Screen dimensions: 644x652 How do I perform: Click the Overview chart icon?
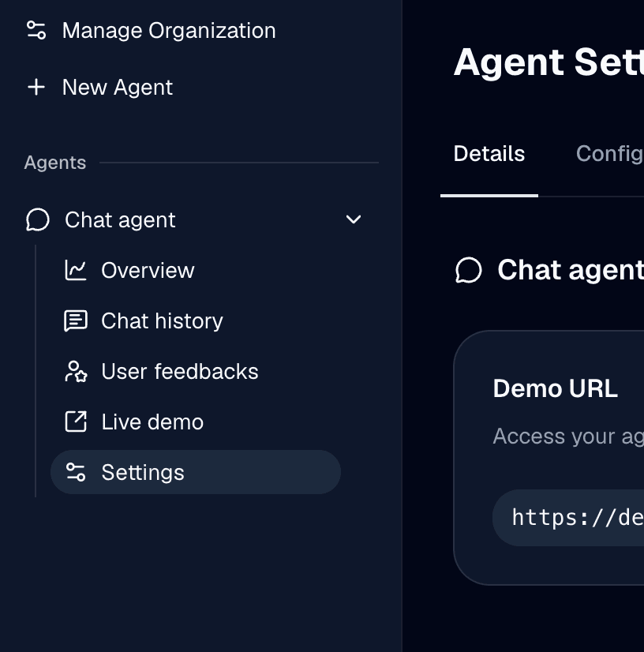tap(76, 270)
